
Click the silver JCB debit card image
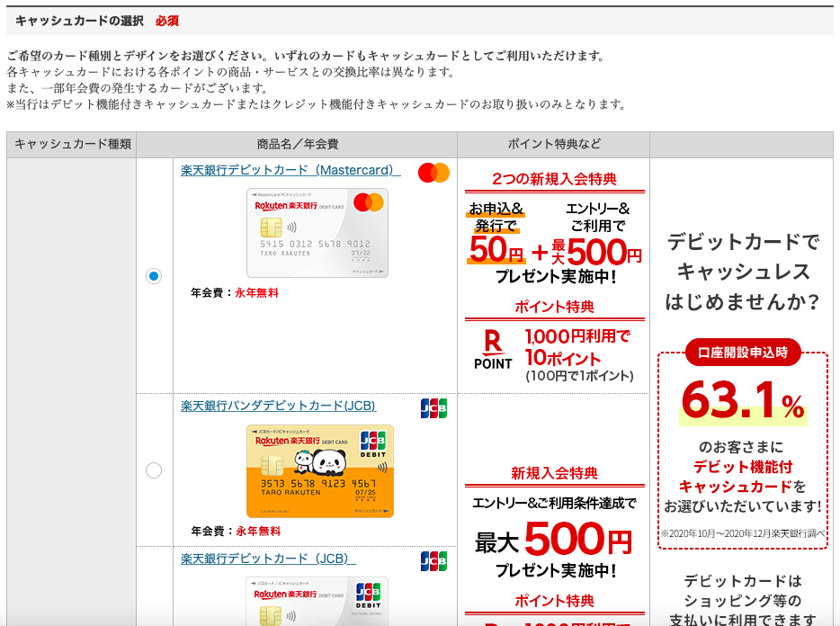pyautogui.click(x=317, y=602)
